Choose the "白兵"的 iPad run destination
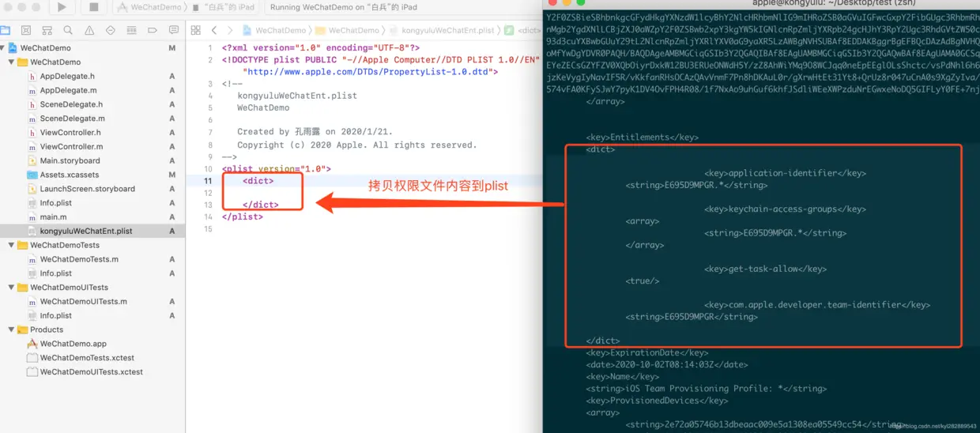 pos(223,7)
